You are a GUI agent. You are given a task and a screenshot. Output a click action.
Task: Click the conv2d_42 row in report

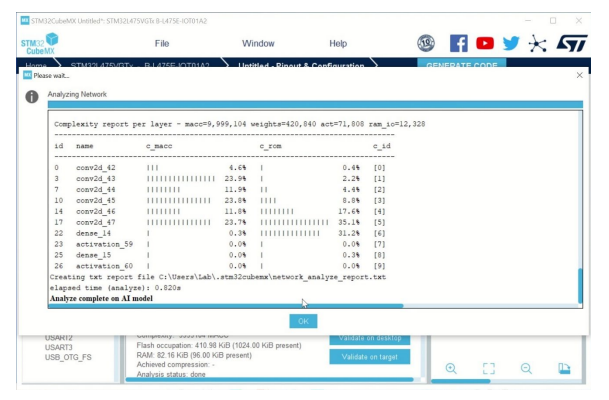(x=220, y=168)
